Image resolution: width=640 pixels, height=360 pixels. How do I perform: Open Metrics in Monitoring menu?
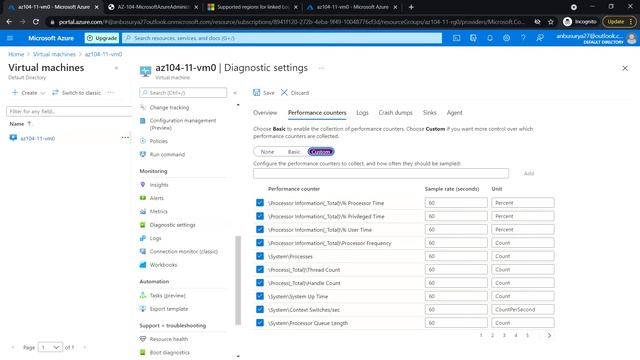click(x=158, y=211)
